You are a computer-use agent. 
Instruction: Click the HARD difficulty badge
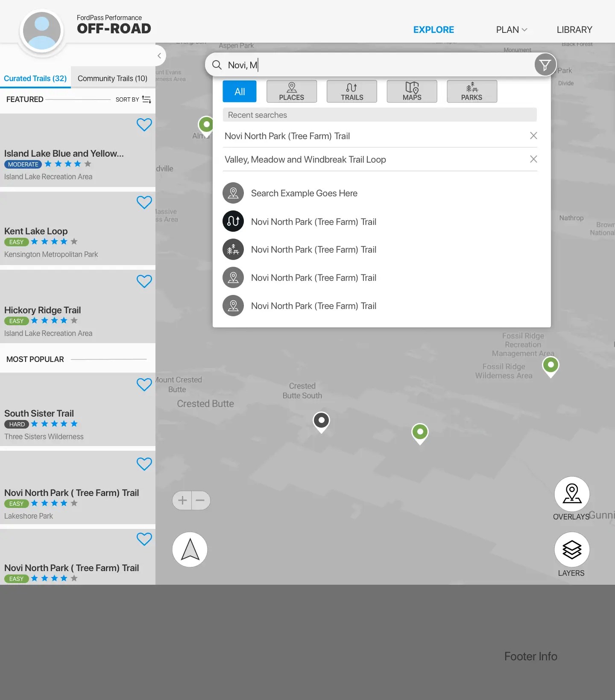pyautogui.click(x=17, y=424)
